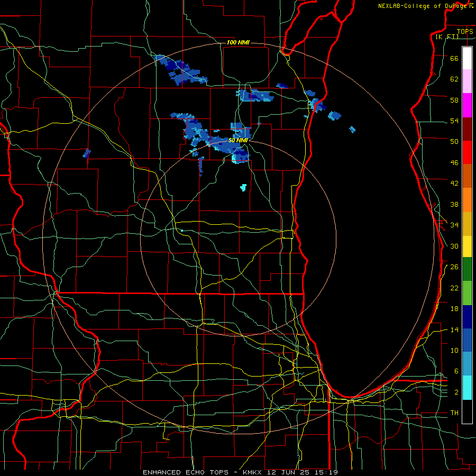
Task: Click the "TOPS" legend title
Action: (465, 31)
